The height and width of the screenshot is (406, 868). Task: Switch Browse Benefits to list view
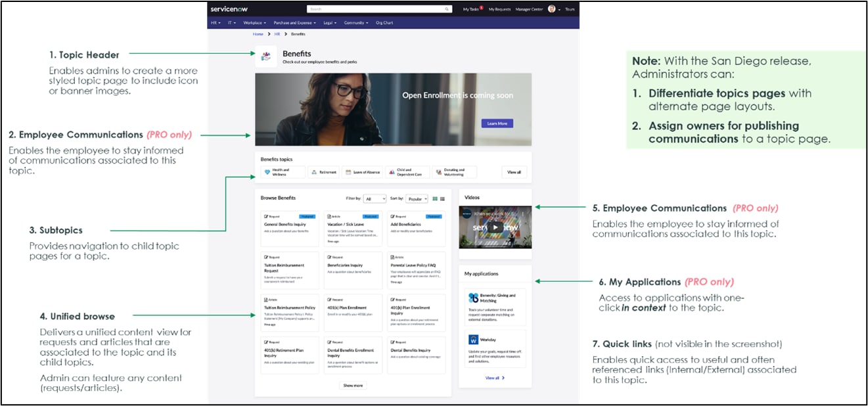[x=442, y=198]
